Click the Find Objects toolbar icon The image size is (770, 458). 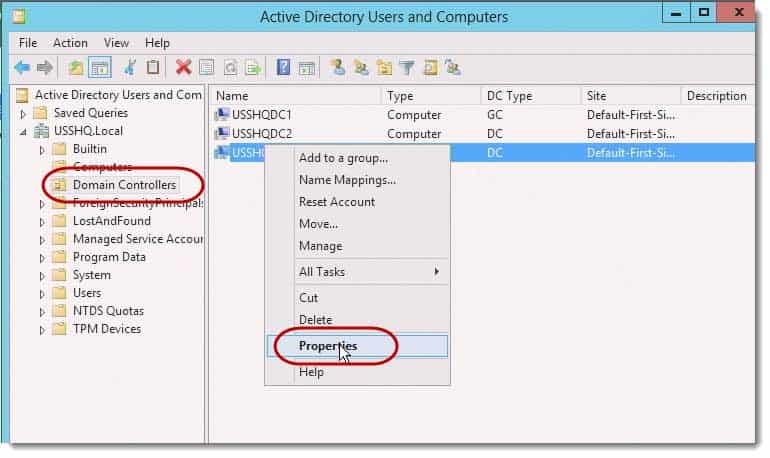(430, 68)
